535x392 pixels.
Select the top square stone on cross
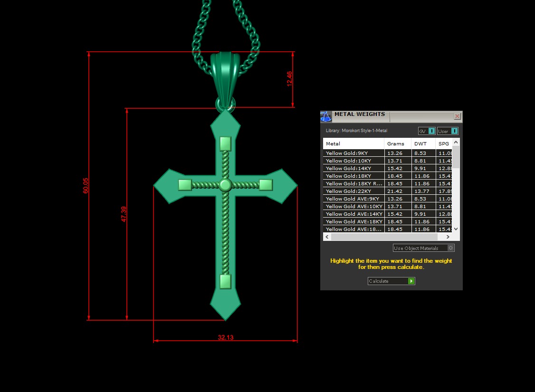point(226,143)
